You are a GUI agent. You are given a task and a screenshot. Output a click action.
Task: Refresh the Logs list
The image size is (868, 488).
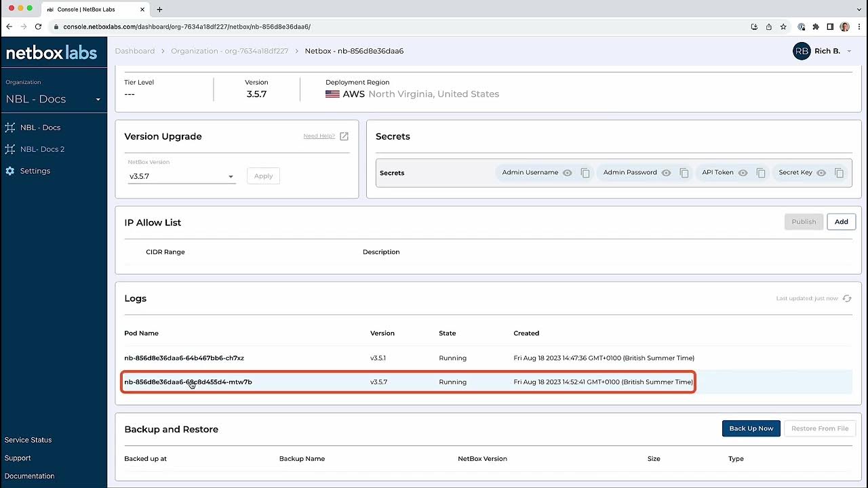[x=847, y=298]
